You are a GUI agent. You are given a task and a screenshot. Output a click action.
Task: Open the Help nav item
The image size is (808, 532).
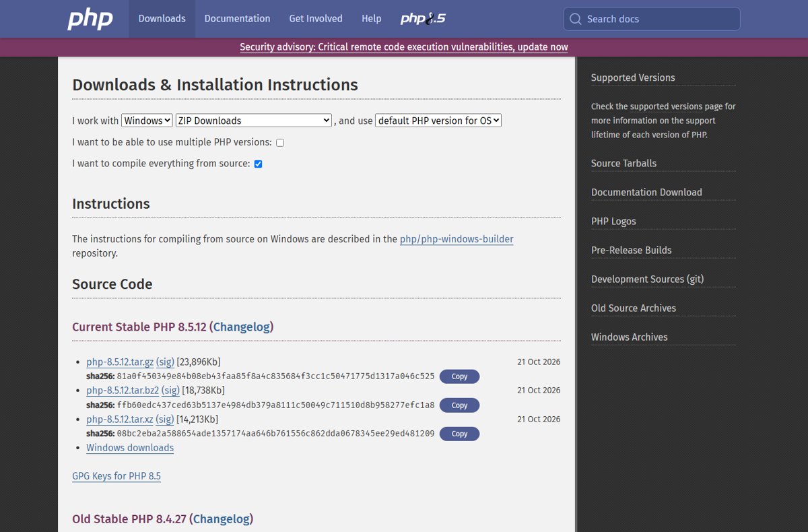pos(371,19)
